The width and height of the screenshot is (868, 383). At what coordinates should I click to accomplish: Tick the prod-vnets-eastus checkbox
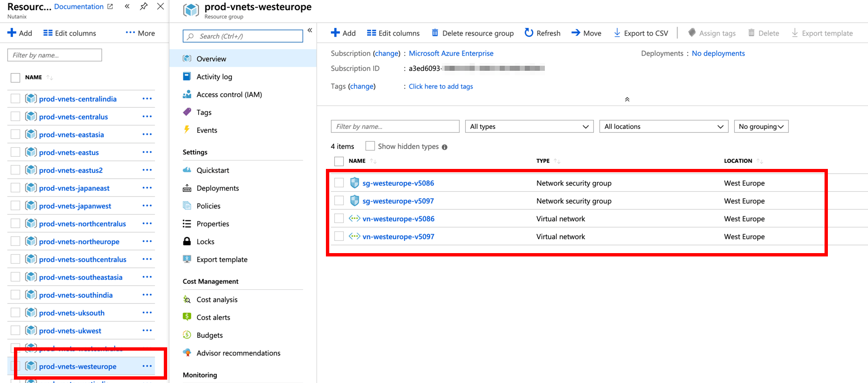pyautogui.click(x=16, y=152)
